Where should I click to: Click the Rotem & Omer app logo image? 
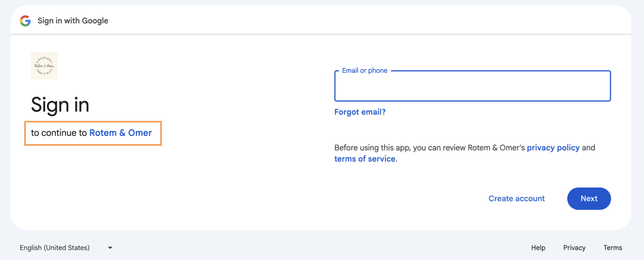pos(44,66)
